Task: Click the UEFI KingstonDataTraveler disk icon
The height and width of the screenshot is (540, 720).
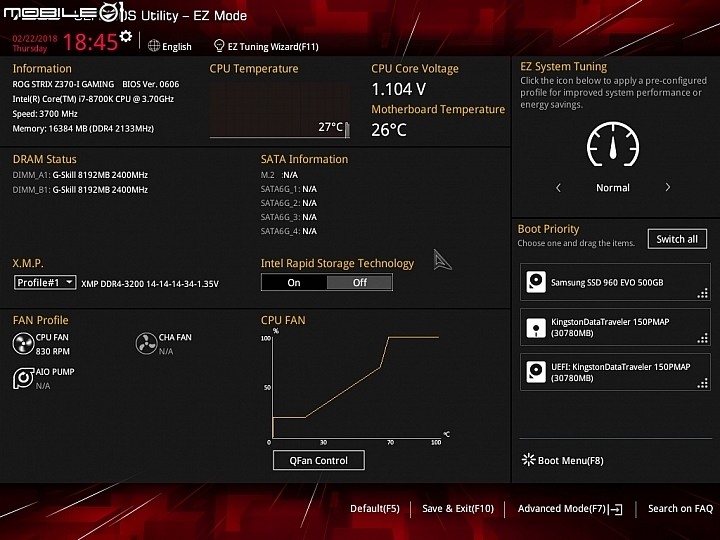Action: coord(536,372)
